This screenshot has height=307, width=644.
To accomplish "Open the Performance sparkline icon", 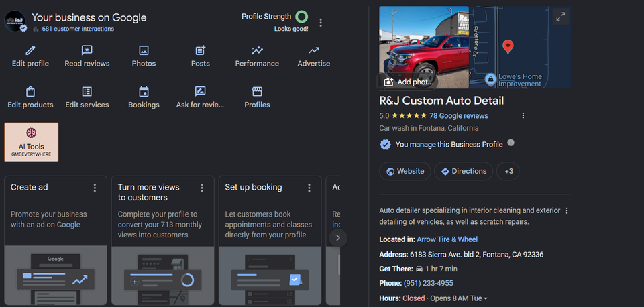I will 257,50.
